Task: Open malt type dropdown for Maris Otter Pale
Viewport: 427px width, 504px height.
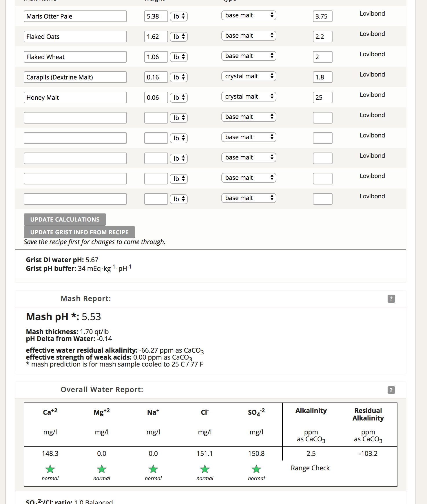Action: tap(249, 15)
